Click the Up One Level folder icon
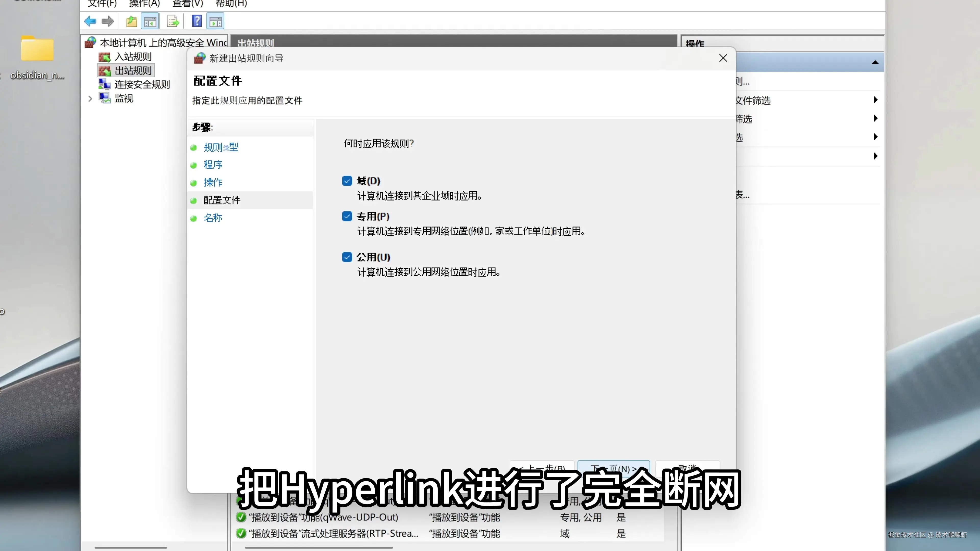Viewport: 980px width, 551px height. pos(132,21)
